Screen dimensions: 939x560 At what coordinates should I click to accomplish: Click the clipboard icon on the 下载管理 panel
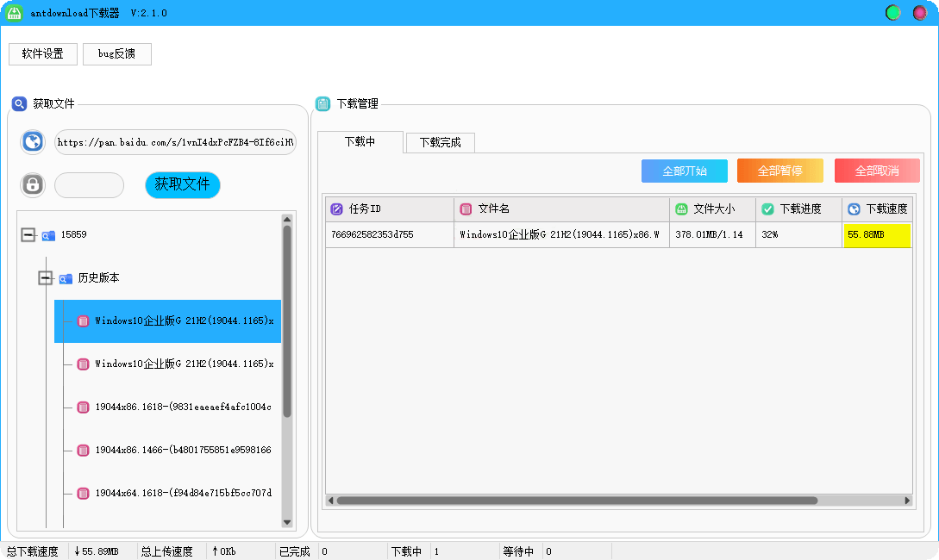(322, 103)
